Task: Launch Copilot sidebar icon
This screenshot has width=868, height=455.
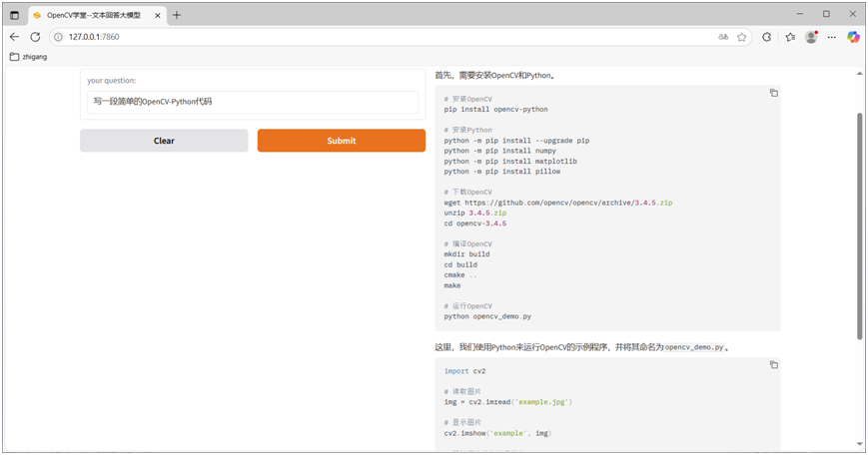Action: tap(853, 37)
